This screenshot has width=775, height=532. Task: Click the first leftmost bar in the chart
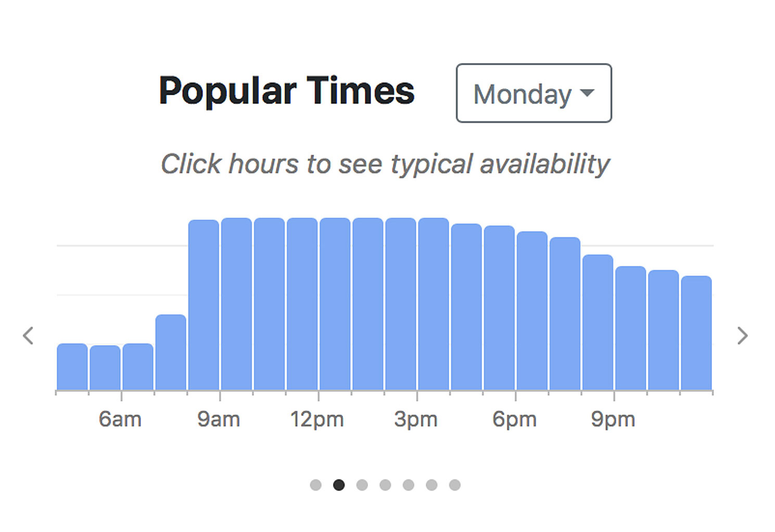72,366
